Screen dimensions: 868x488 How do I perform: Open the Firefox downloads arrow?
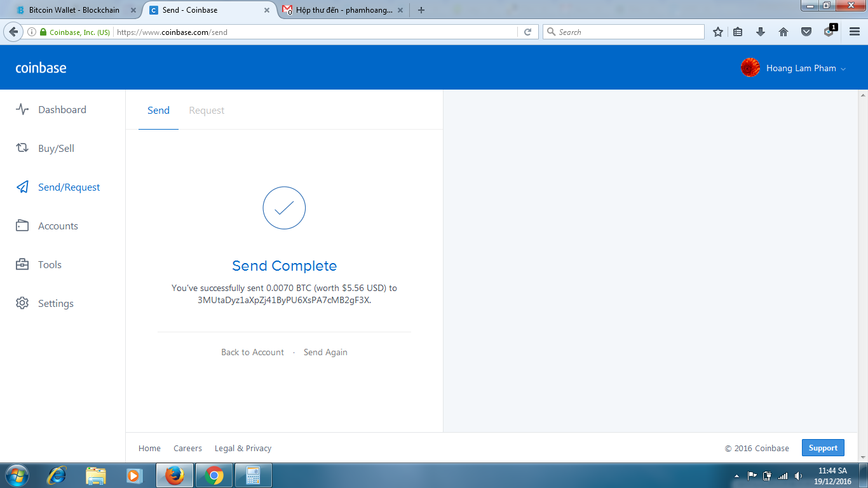761,32
